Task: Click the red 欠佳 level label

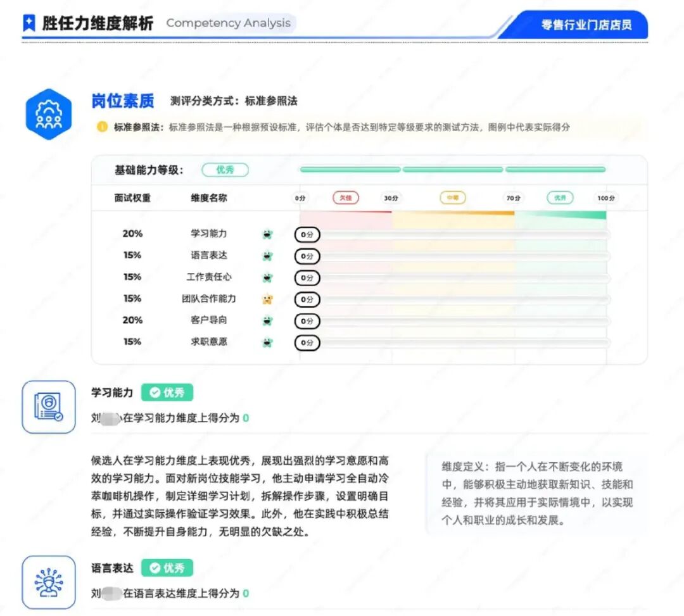Action: [x=346, y=198]
